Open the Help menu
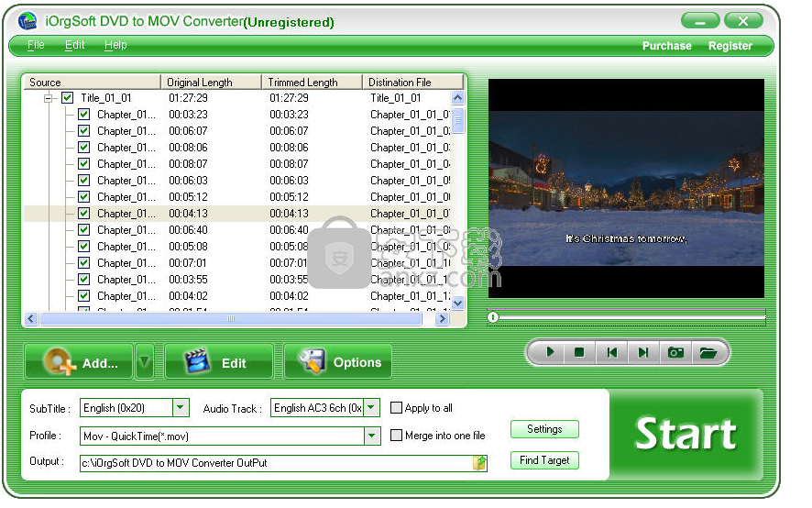The width and height of the screenshot is (812, 508). tap(115, 45)
